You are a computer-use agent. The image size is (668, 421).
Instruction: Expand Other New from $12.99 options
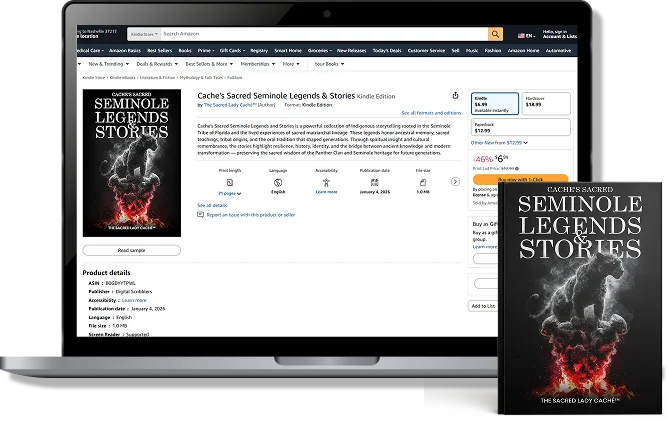point(499,143)
